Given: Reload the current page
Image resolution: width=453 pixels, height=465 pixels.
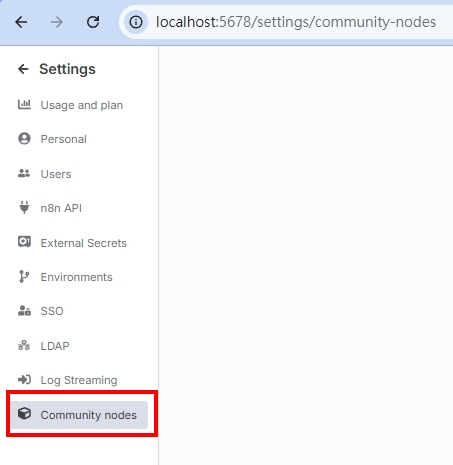Looking at the screenshot, I should (93, 22).
